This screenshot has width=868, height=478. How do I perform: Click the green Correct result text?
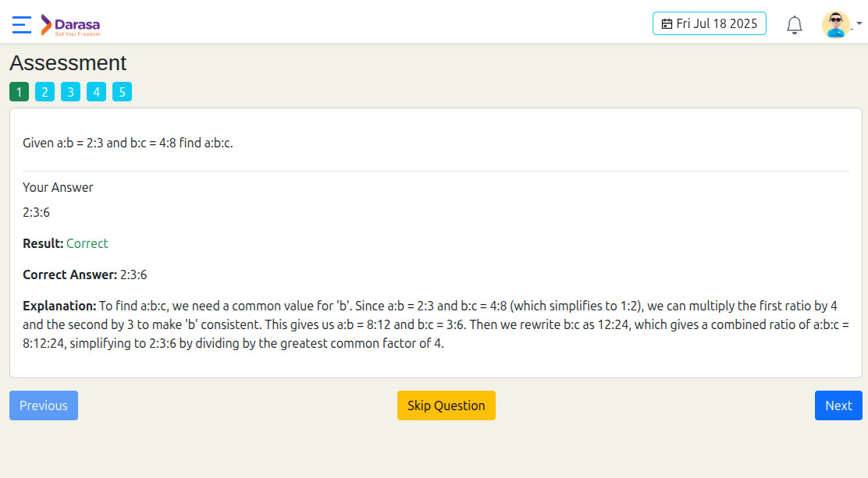[87, 243]
